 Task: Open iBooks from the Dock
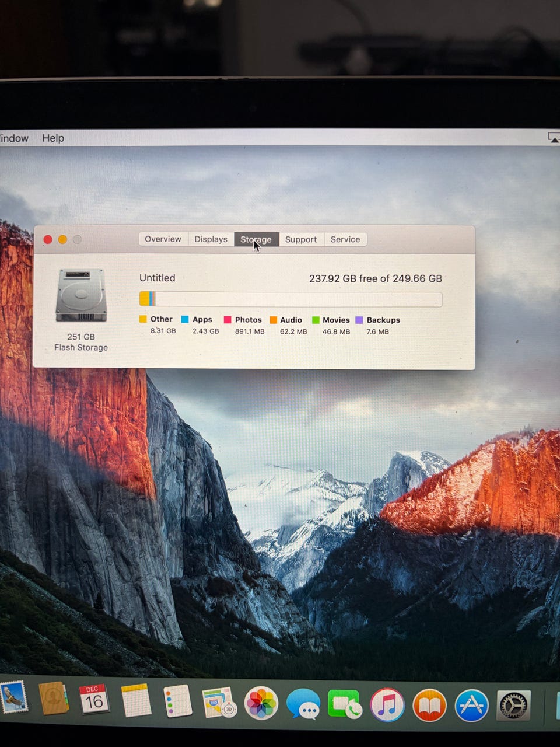429,706
